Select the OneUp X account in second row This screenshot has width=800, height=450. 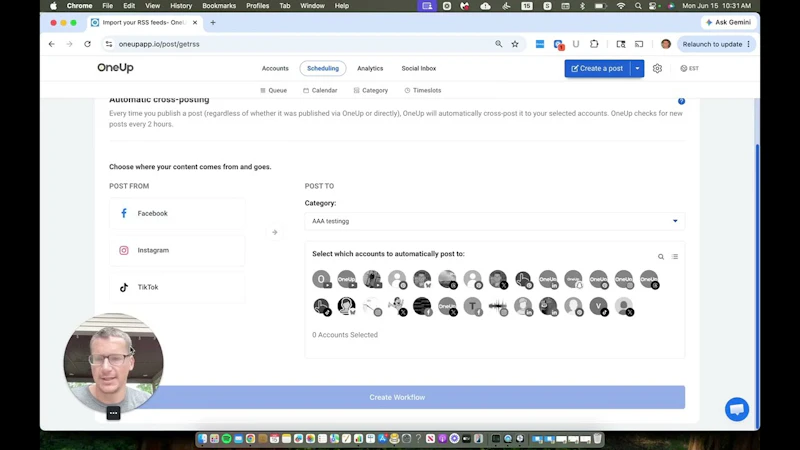pos(447,306)
